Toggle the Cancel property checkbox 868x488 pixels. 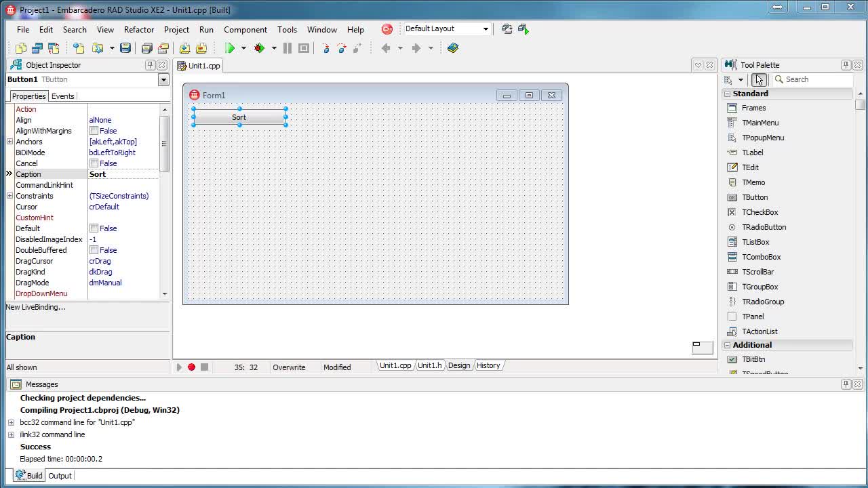(x=94, y=163)
